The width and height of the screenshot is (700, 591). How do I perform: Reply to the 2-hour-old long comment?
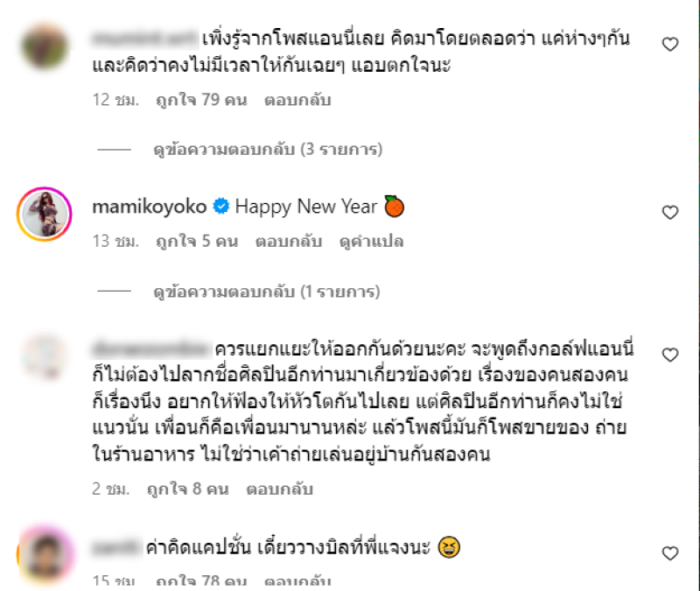click(x=279, y=489)
